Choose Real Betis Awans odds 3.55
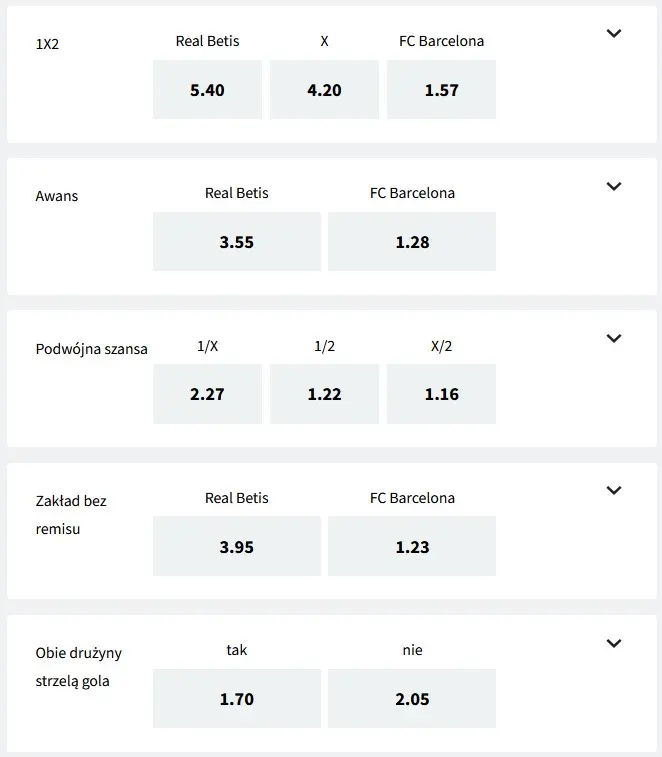The height and width of the screenshot is (757, 662). tap(236, 242)
